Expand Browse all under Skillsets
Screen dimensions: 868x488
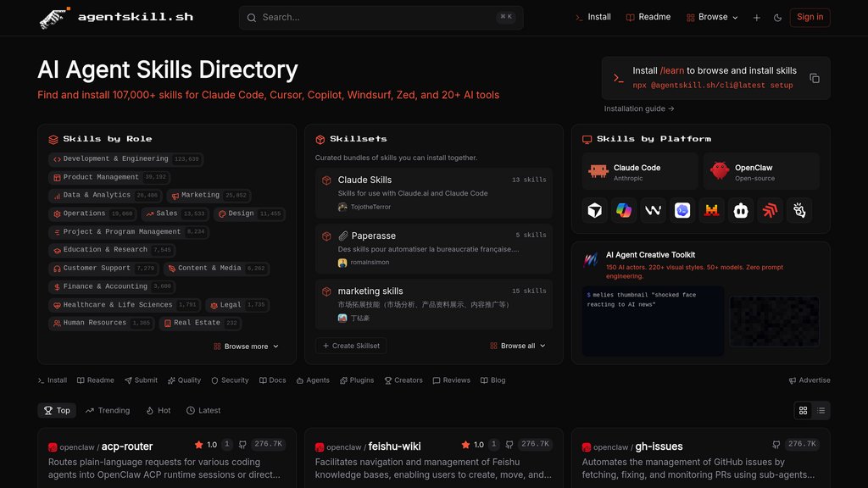pyautogui.click(x=517, y=346)
